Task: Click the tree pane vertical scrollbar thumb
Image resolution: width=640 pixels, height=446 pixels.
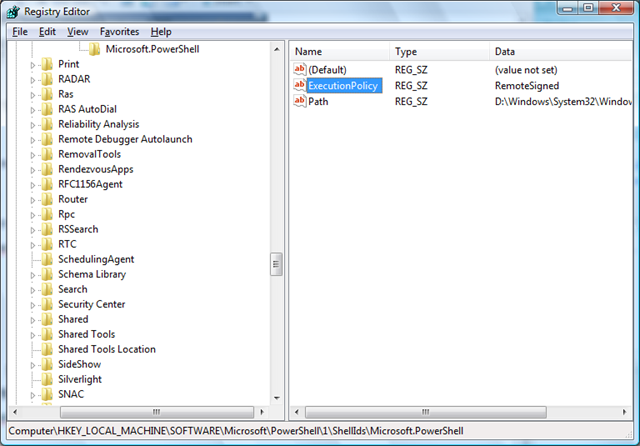Action: pos(276,264)
